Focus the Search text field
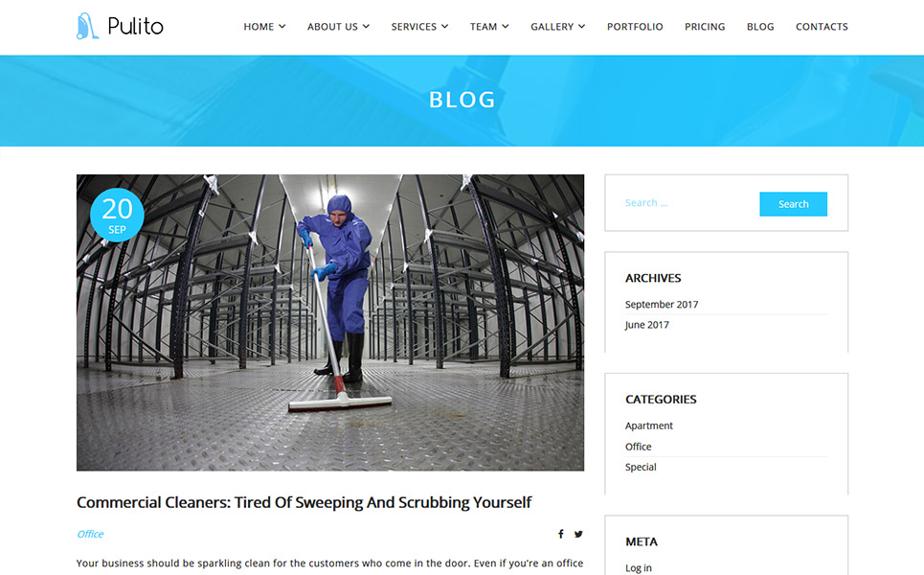Image resolution: width=924 pixels, height=575 pixels. 687,203
